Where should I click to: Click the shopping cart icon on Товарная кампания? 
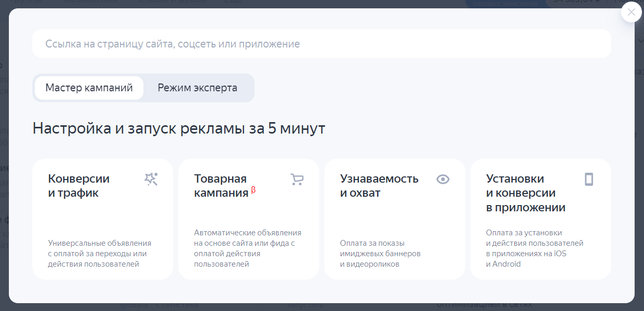click(x=297, y=180)
